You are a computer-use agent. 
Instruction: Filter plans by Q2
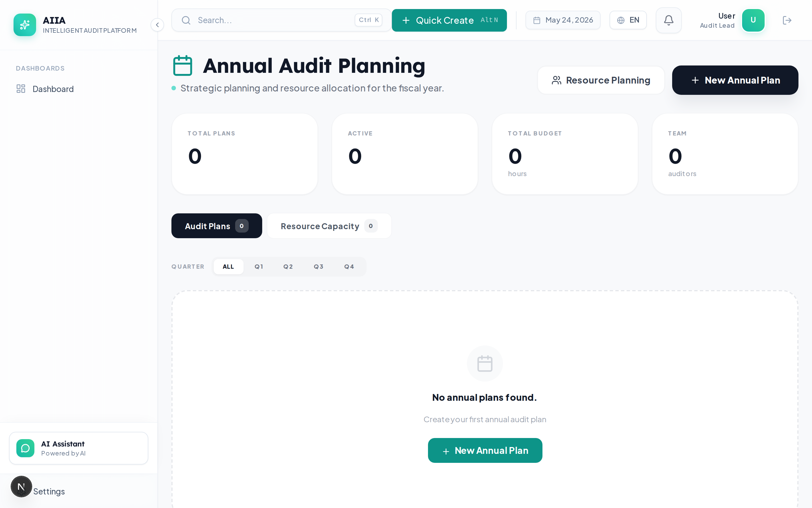(288, 266)
